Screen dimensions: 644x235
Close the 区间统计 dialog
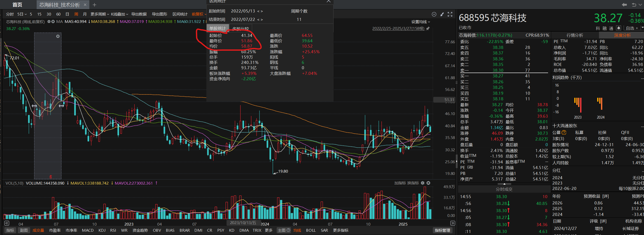[x=328, y=1]
